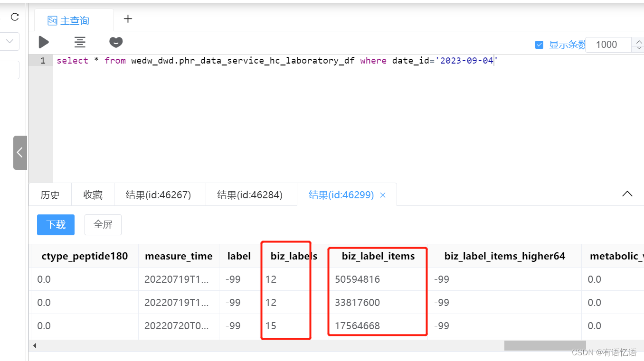Click the refresh icon at top left
This screenshot has width=644, height=361.
click(x=15, y=17)
